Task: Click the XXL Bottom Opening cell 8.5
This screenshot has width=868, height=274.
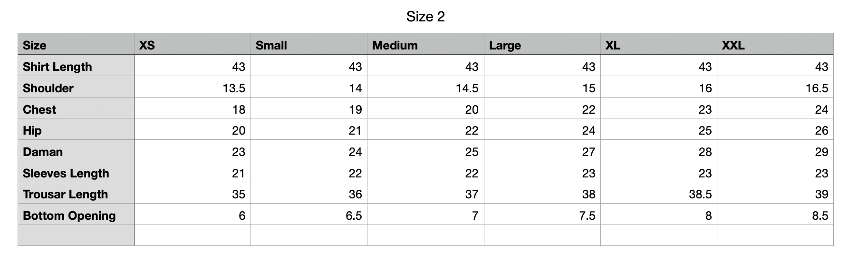Action: pos(775,214)
